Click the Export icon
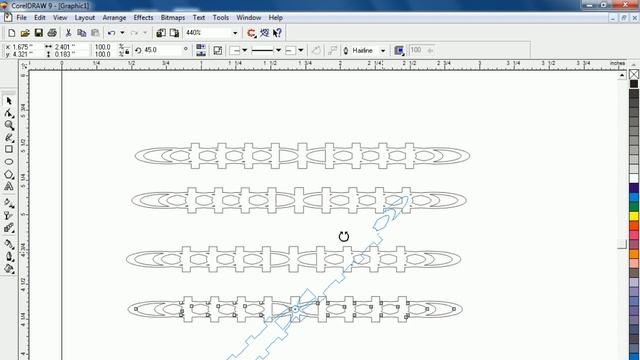640x360 pixels. point(174,33)
